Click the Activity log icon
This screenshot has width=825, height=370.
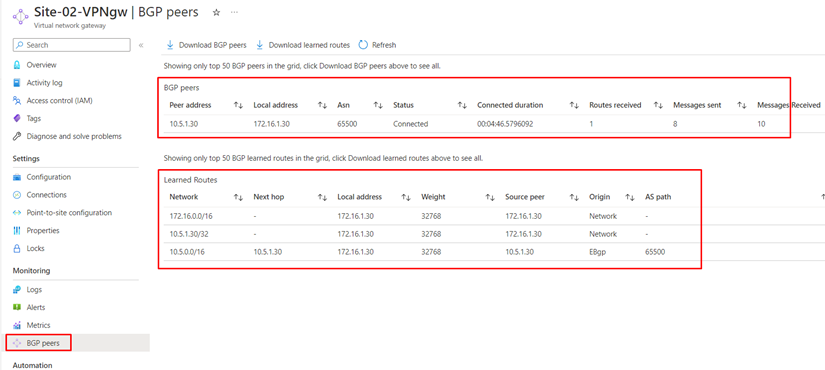point(17,83)
